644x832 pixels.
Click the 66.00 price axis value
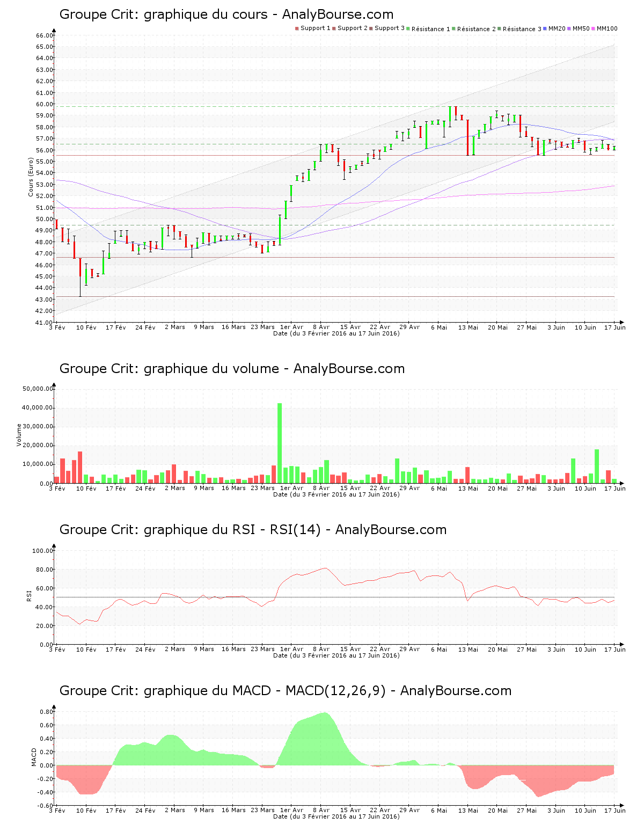tap(45, 35)
